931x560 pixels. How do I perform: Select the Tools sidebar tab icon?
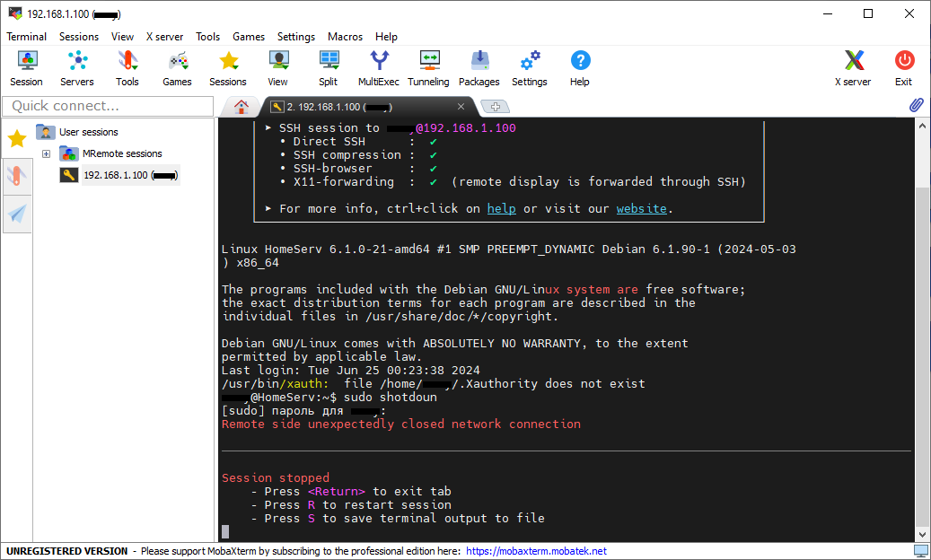pyautogui.click(x=17, y=176)
